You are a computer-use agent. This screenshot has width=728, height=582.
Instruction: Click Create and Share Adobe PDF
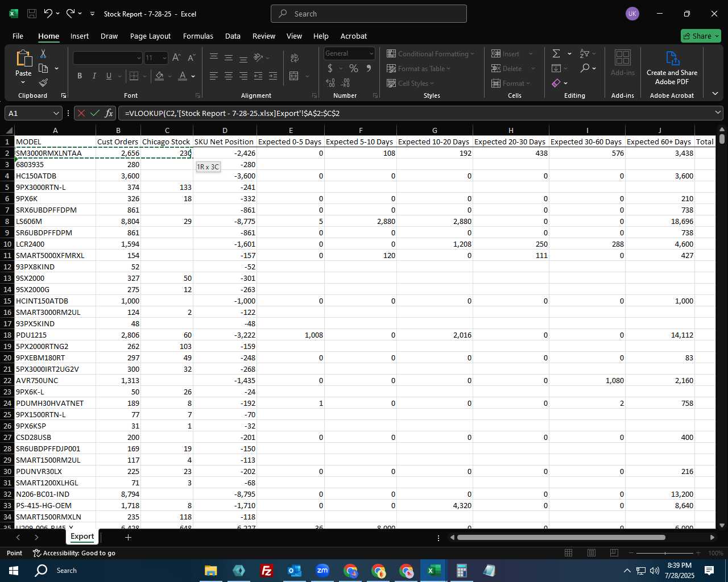pyautogui.click(x=672, y=68)
